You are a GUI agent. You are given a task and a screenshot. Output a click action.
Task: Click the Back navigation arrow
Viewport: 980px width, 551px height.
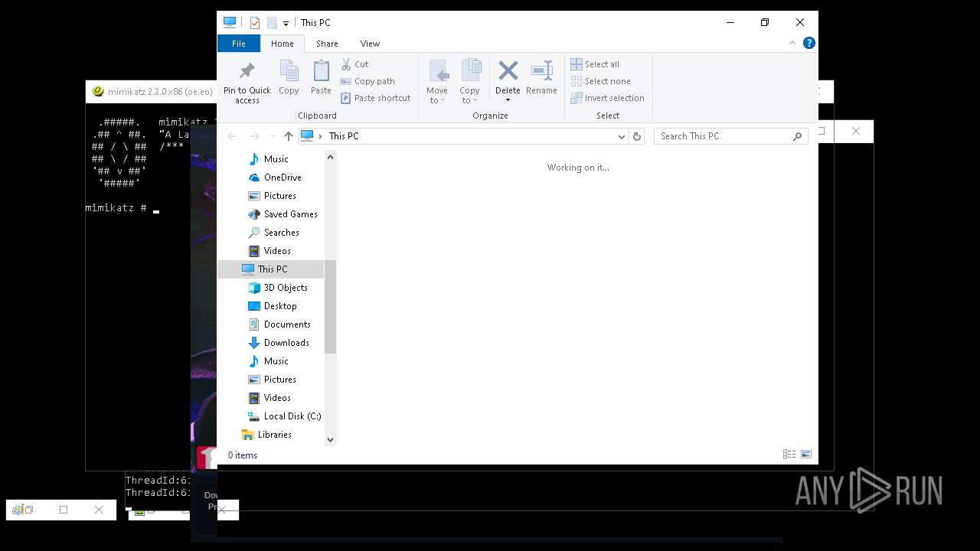point(232,136)
